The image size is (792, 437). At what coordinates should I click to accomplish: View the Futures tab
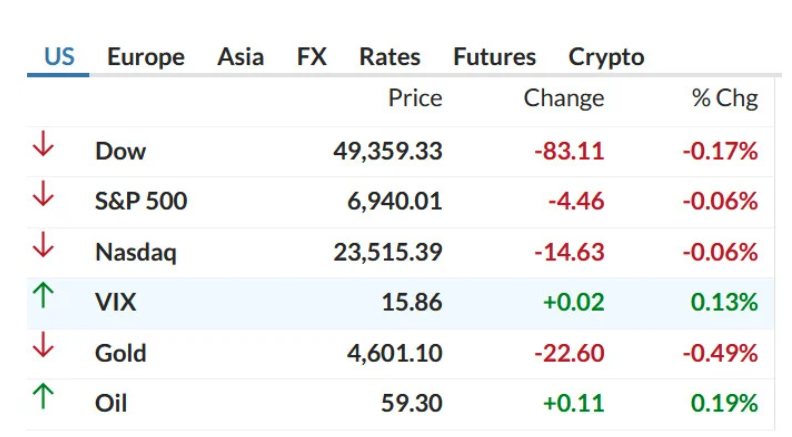point(494,57)
